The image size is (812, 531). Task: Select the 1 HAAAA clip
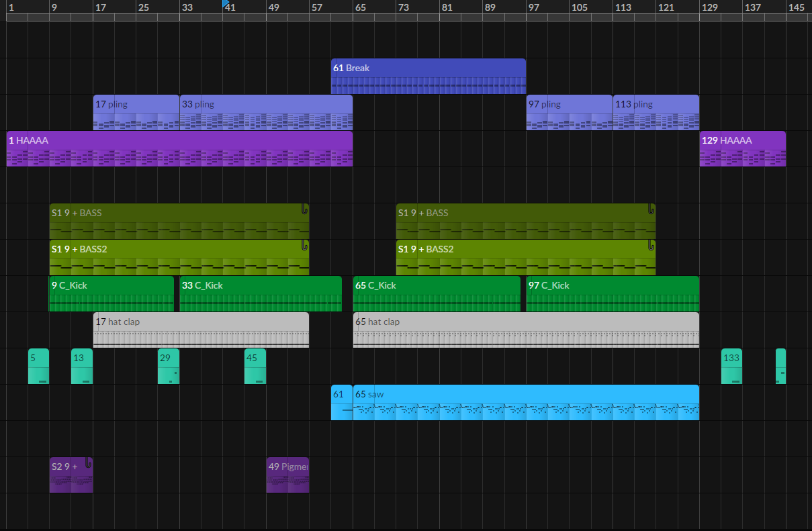pos(179,148)
